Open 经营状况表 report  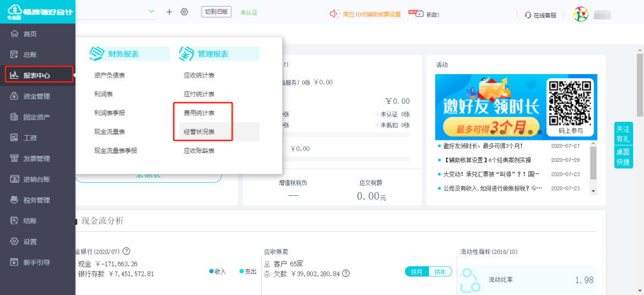[x=199, y=131]
